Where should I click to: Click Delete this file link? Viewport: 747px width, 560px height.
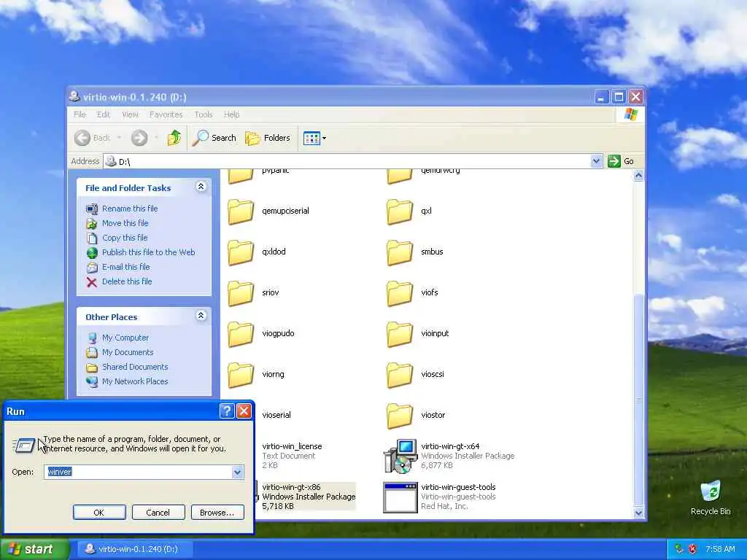point(127,281)
